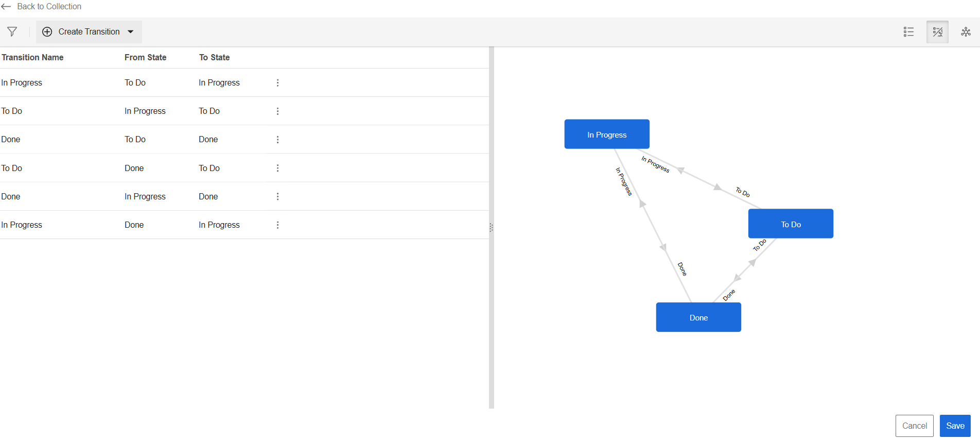The image size is (980, 439).
Task: Open options for To Do to Done row
Action: tap(277, 140)
